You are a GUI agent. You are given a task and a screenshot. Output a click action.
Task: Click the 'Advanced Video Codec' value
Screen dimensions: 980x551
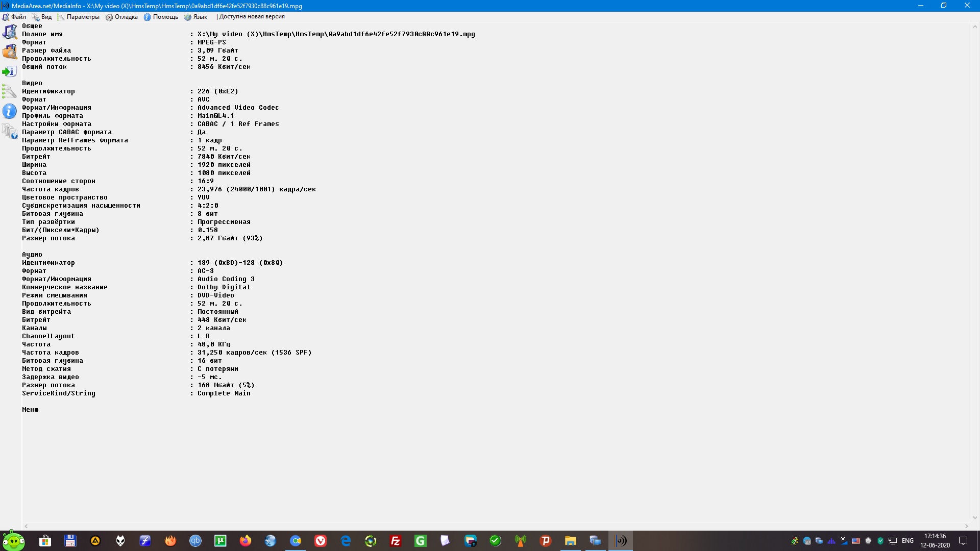coord(238,108)
